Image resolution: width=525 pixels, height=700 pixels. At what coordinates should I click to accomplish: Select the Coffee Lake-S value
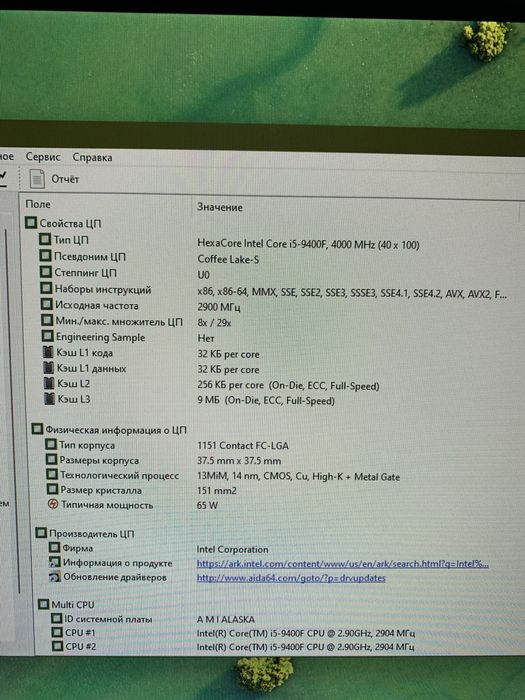pyautogui.click(x=228, y=259)
